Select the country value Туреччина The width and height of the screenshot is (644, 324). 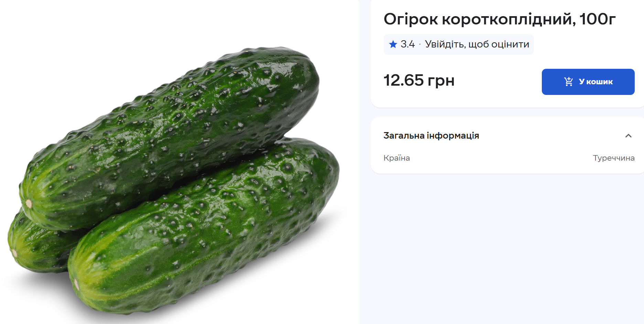[614, 158]
